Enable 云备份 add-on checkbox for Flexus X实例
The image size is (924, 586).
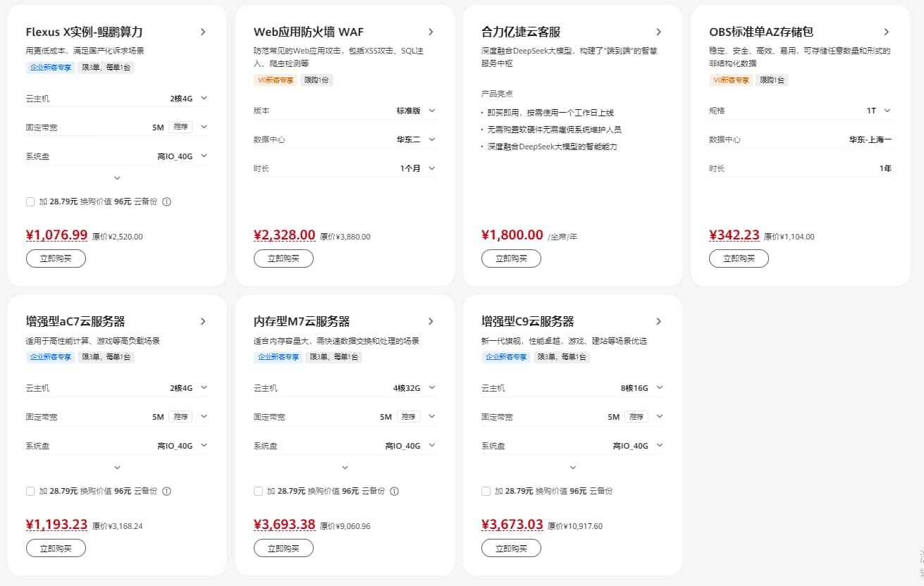[30, 201]
